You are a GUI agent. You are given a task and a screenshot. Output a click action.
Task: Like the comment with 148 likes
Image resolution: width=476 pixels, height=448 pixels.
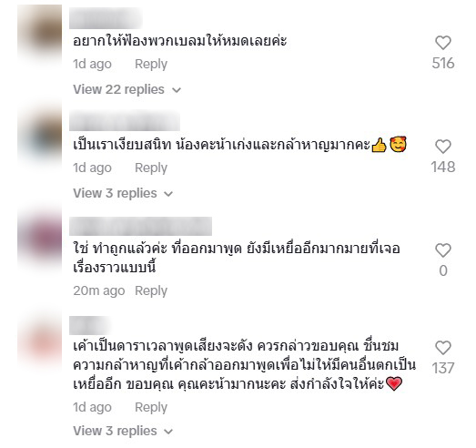click(x=443, y=147)
